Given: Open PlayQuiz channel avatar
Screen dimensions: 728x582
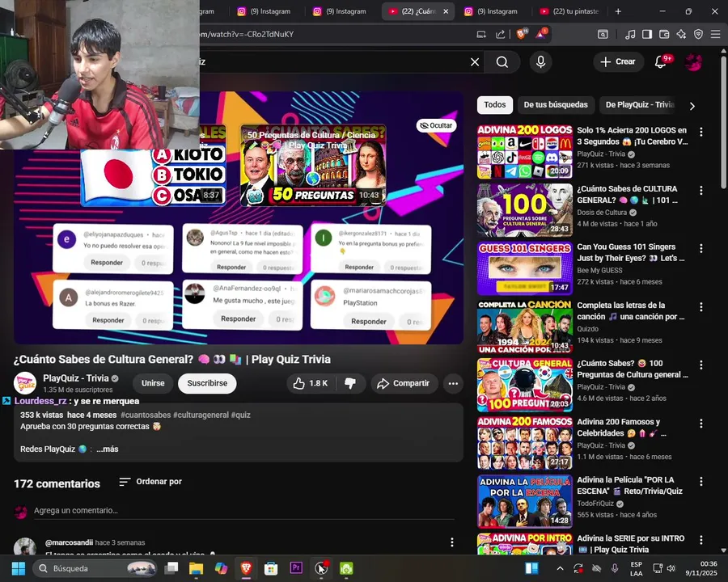Looking at the screenshot, I should tap(25, 383).
